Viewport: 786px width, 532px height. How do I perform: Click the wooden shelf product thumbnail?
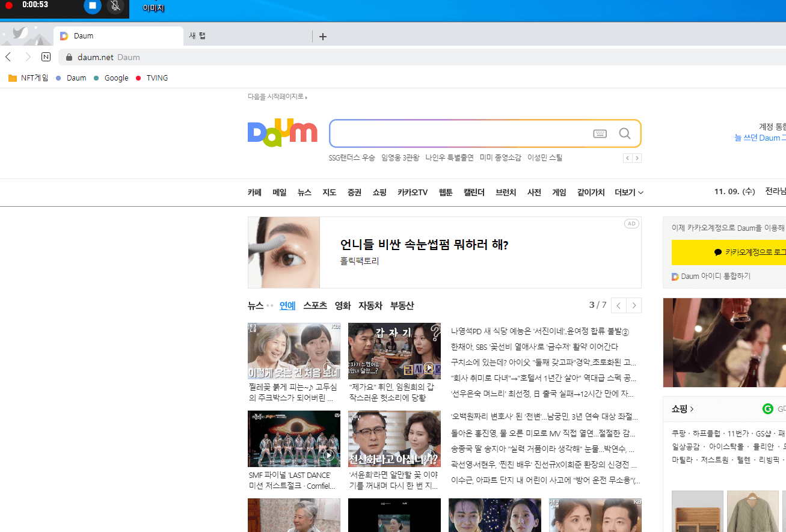tap(698, 512)
